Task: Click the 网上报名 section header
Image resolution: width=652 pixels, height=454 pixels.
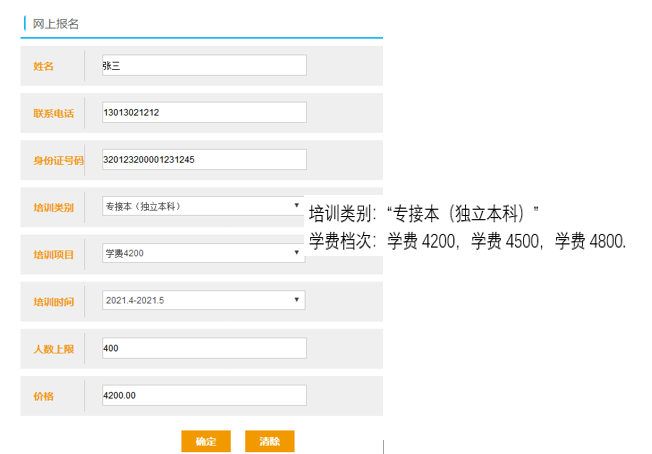Action: pyautogui.click(x=56, y=23)
